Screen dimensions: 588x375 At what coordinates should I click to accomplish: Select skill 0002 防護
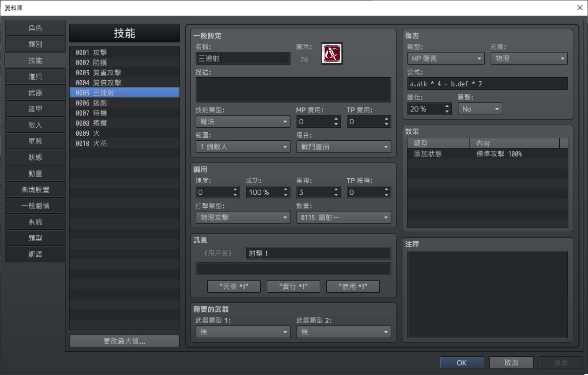tap(125, 62)
